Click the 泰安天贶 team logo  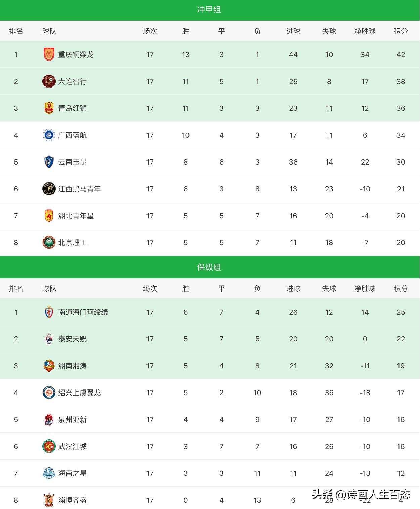[49, 339]
